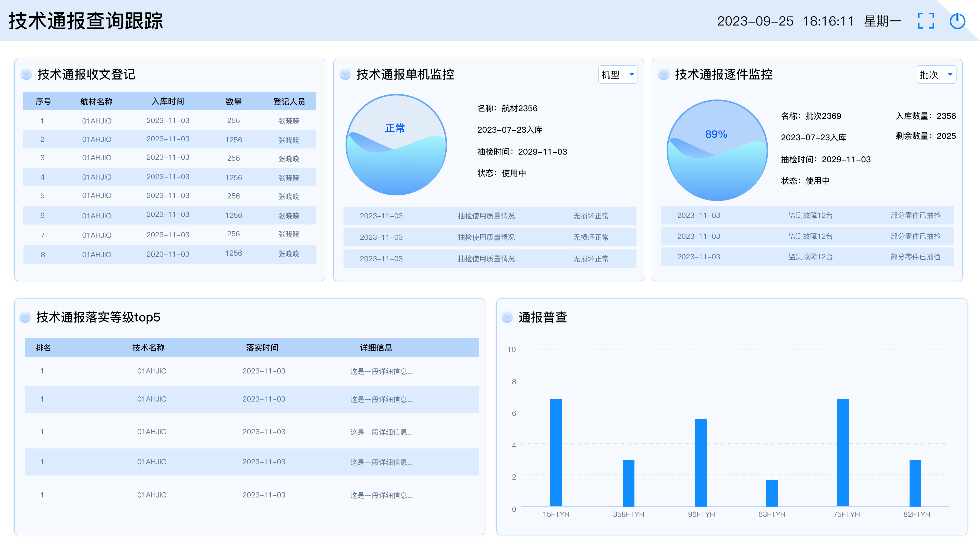Click the 75FTYH bar in chart

click(843, 453)
